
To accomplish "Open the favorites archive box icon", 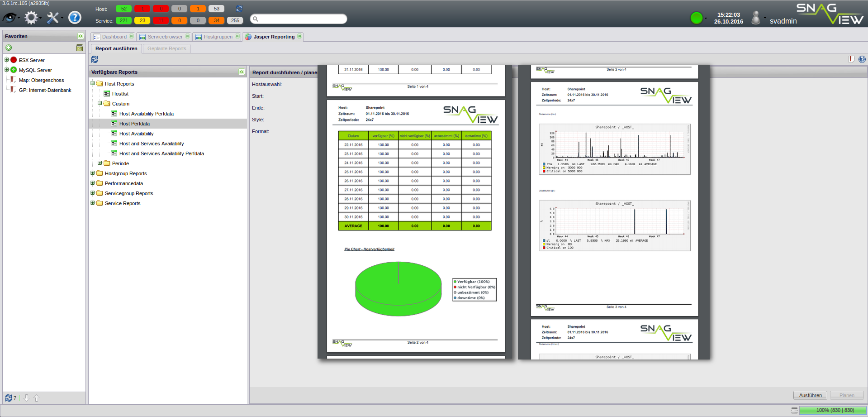I will point(80,48).
